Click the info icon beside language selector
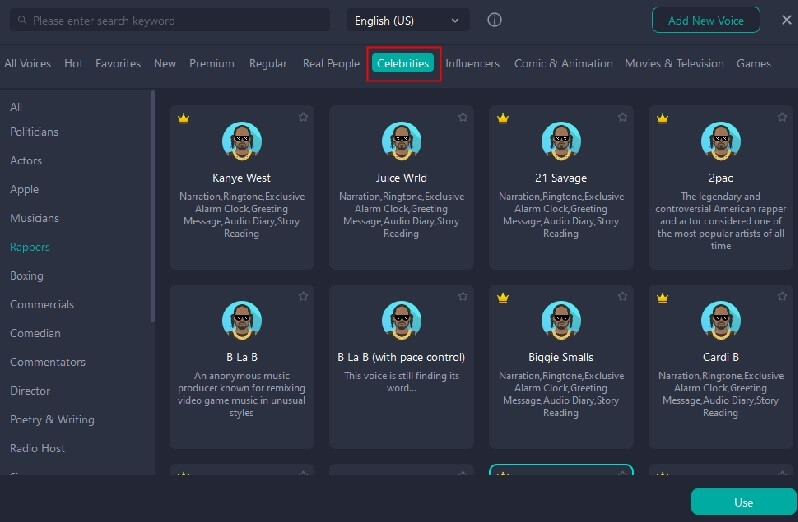798x522 pixels. click(x=494, y=20)
